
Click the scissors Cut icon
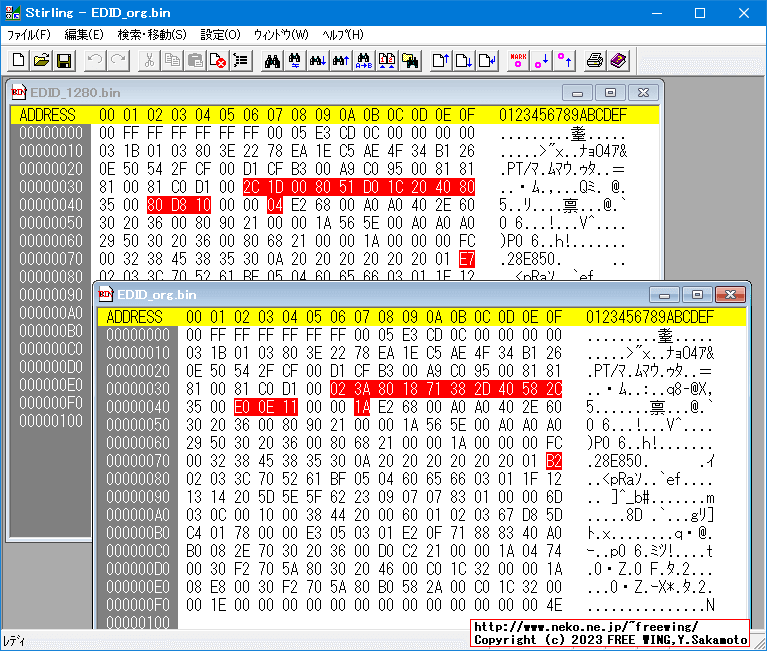point(149,61)
